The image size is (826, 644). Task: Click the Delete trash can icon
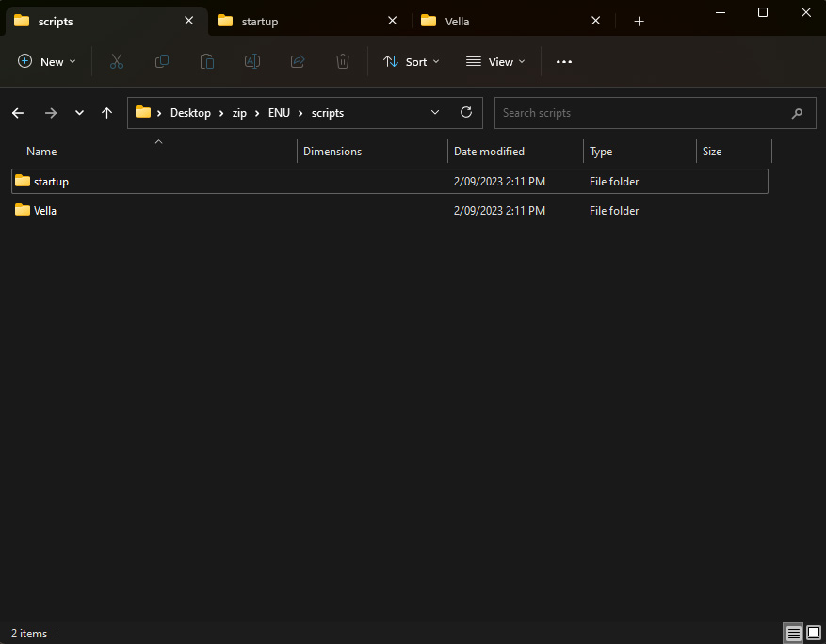click(x=343, y=61)
